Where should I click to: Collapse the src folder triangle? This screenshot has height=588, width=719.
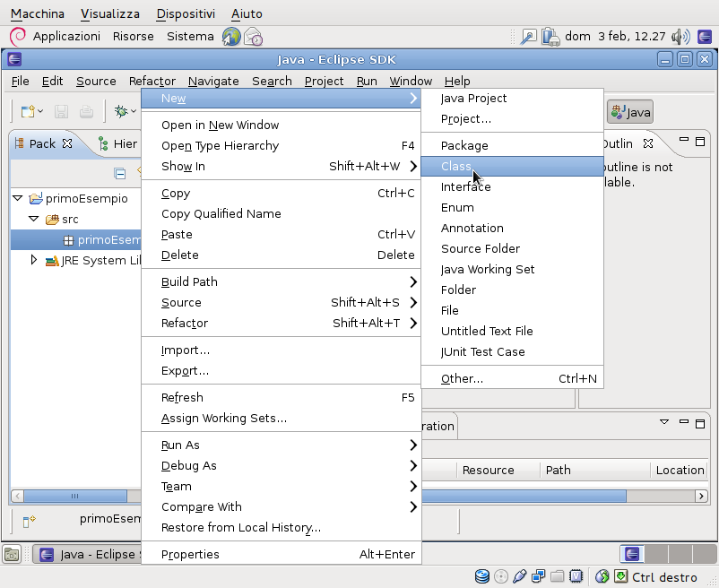click(33, 219)
